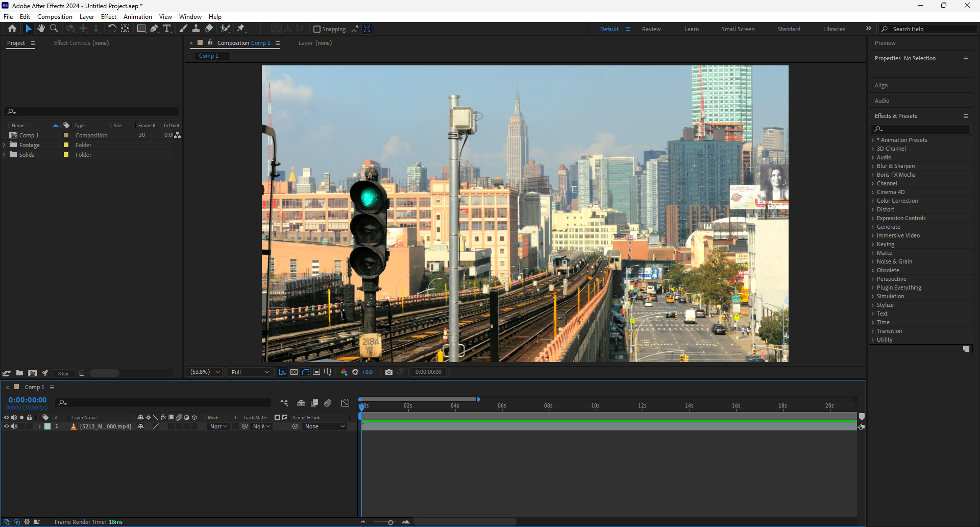Screen dimensions: 980x527
Task: Select the Puppet Pin tool
Action: click(x=241, y=29)
